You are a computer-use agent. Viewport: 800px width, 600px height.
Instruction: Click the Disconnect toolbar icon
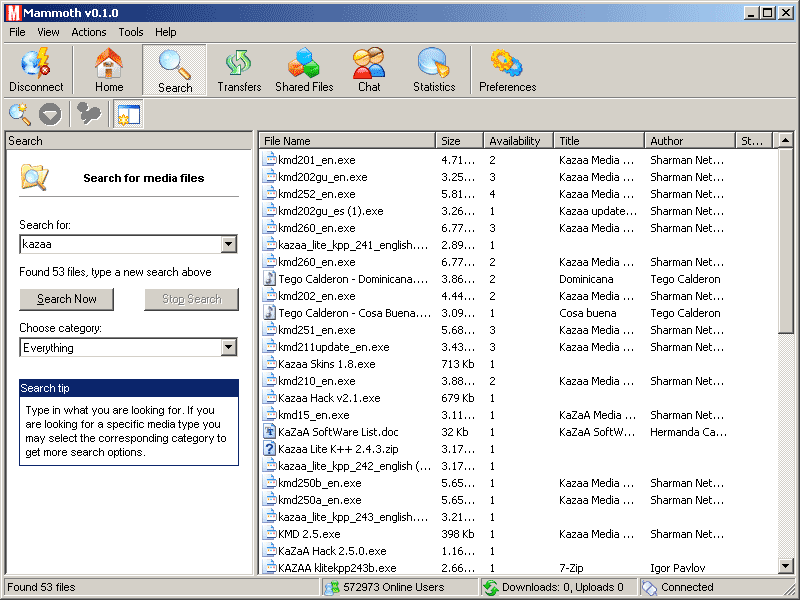pyautogui.click(x=36, y=69)
